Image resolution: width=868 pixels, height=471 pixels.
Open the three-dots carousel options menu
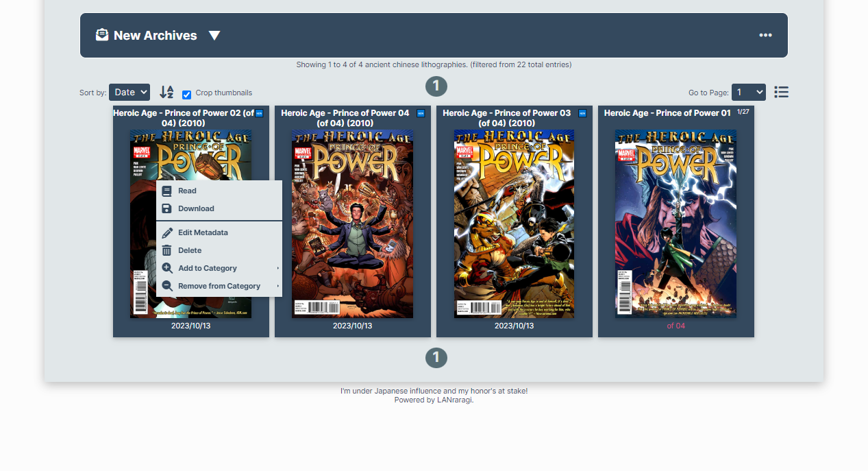click(x=765, y=36)
